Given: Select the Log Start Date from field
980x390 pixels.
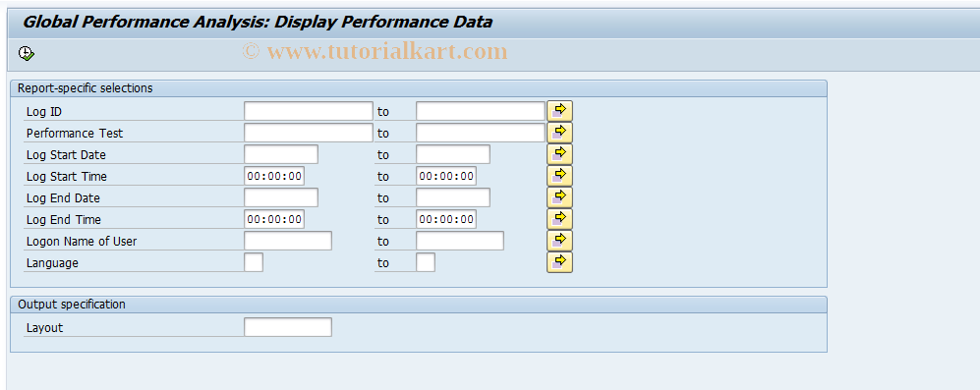Looking at the screenshot, I should [x=280, y=154].
